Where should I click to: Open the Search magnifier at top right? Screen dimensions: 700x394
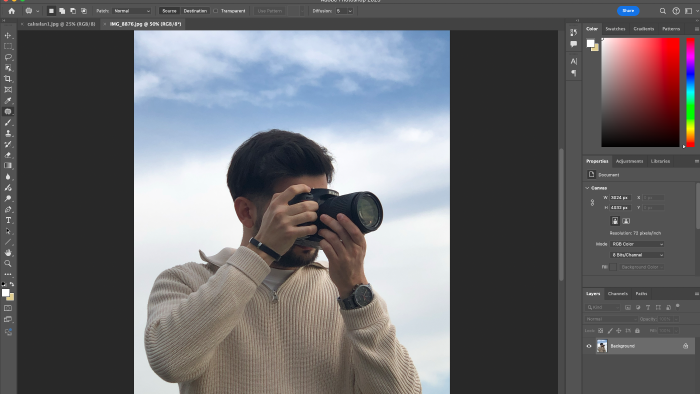(x=663, y=11)
